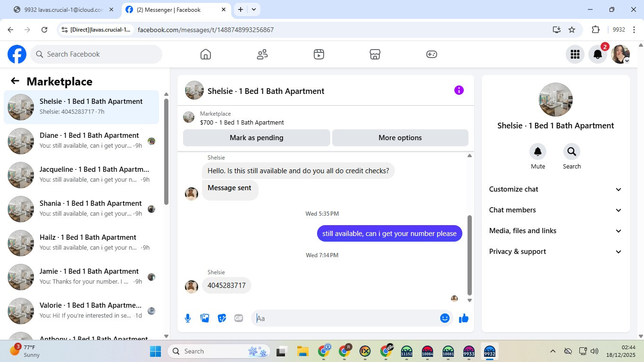The image size is (644, 362).
Task: Click the conversation list scrollbar
Action: point(166,151)
